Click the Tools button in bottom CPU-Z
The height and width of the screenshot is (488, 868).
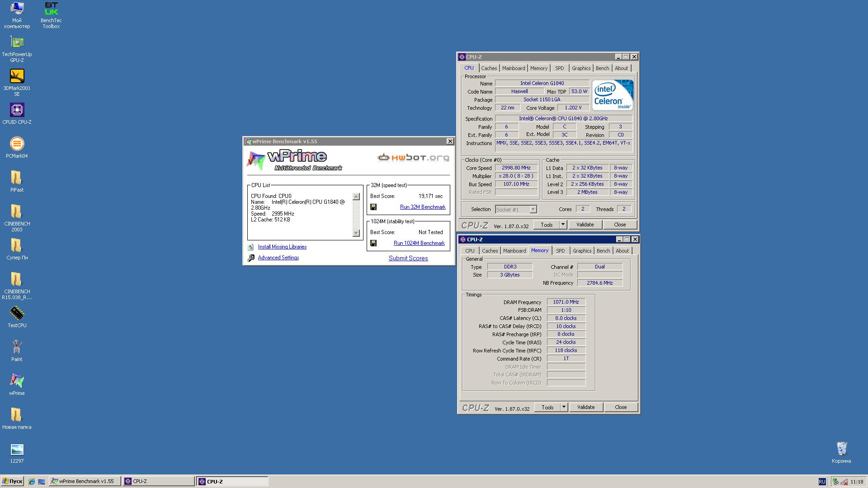[547, 407]
